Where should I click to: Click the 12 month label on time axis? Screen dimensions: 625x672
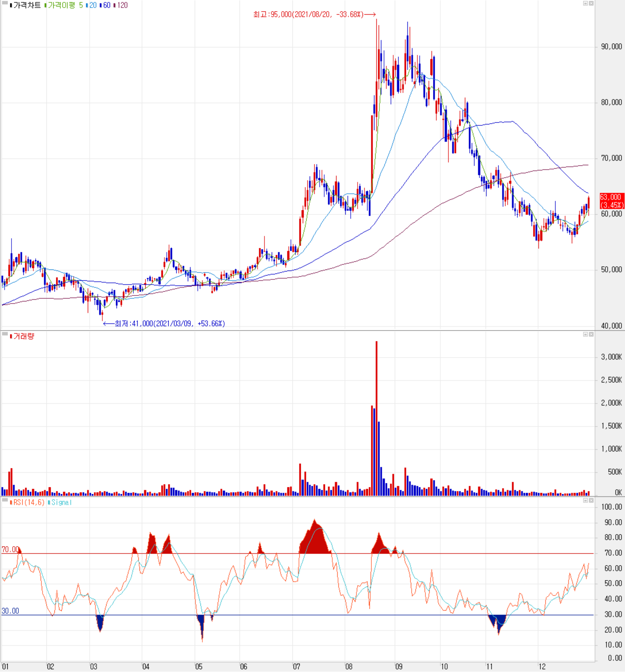pyautogui.click(x=542, y=667)
